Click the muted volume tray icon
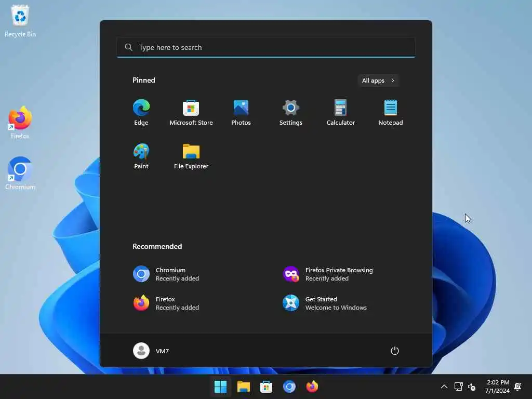 [x=472, y=387]
